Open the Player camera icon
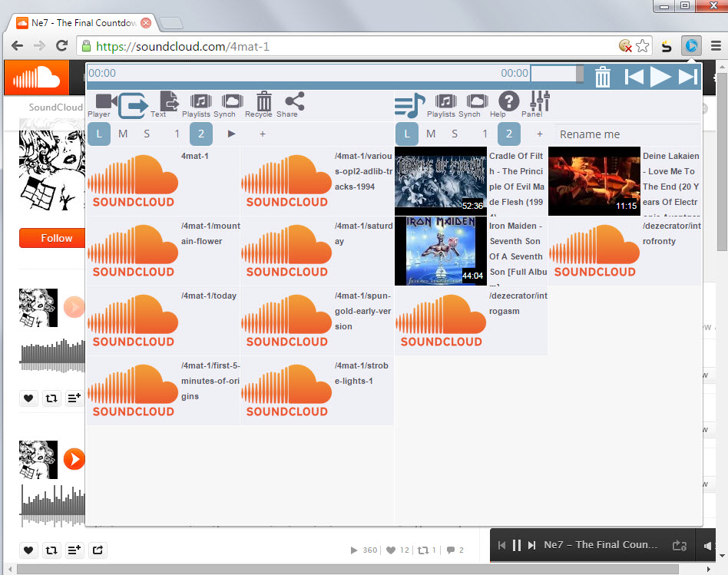Image resolution: width=728 pixels, height=575 pixels. 106,101
